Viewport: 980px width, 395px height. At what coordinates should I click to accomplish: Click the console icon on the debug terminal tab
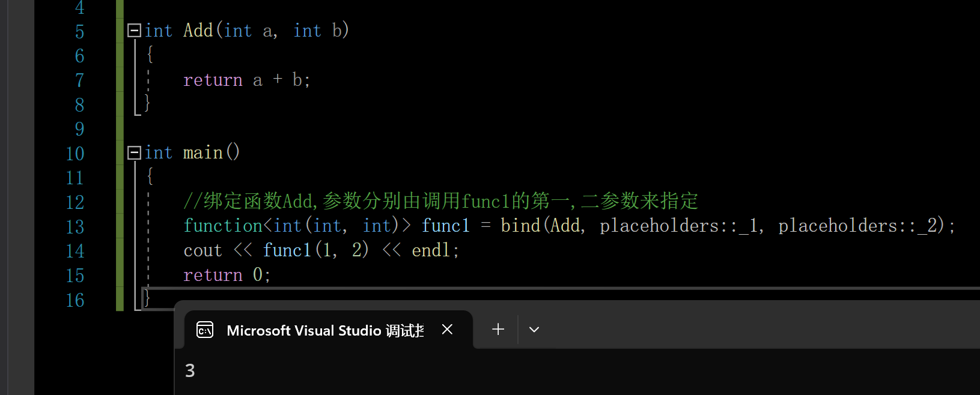tap(205, 330)
